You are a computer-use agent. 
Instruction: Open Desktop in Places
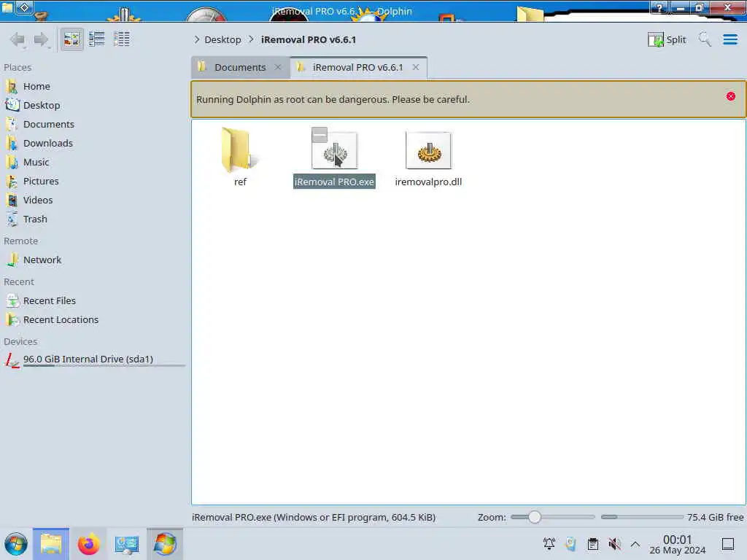tap(42, 106)
